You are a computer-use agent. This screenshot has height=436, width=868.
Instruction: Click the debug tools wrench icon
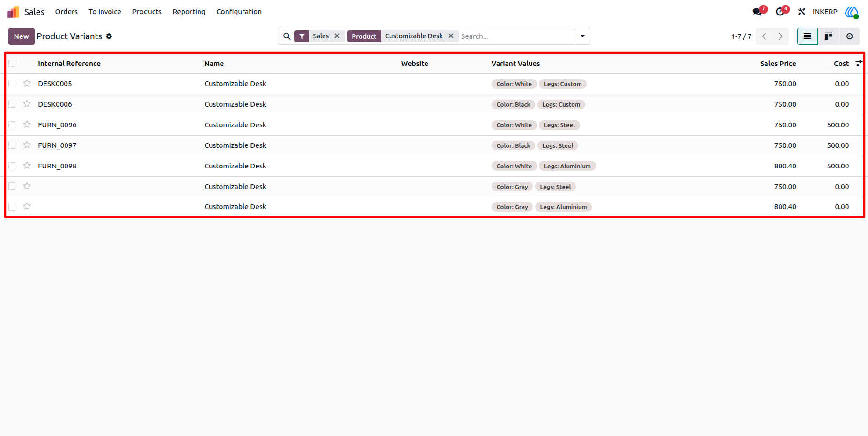pyautogui.click(x=802, y=12)
